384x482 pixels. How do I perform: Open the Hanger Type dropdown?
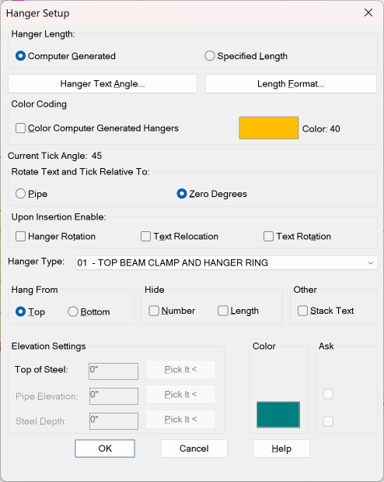coord(226,263)
